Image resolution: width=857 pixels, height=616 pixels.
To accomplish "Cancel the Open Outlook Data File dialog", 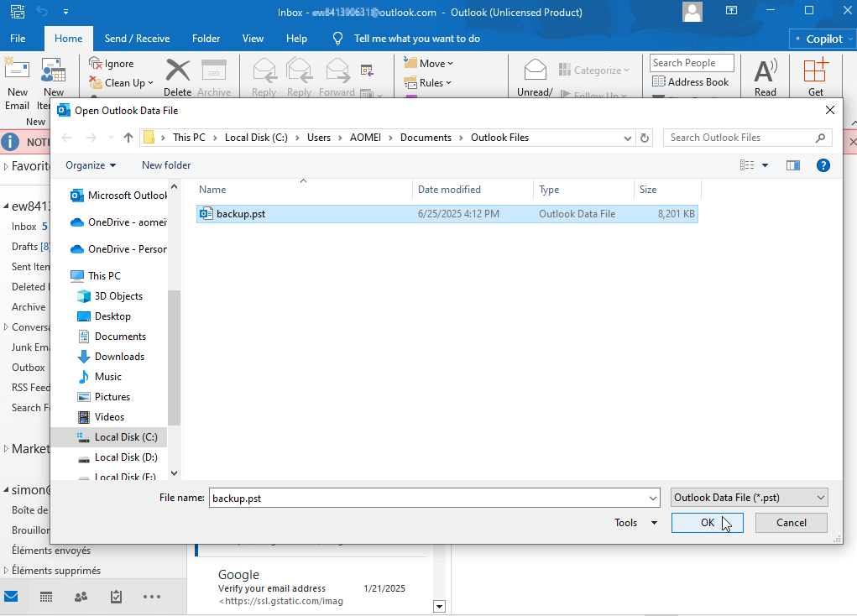I will tap(791, 523).
